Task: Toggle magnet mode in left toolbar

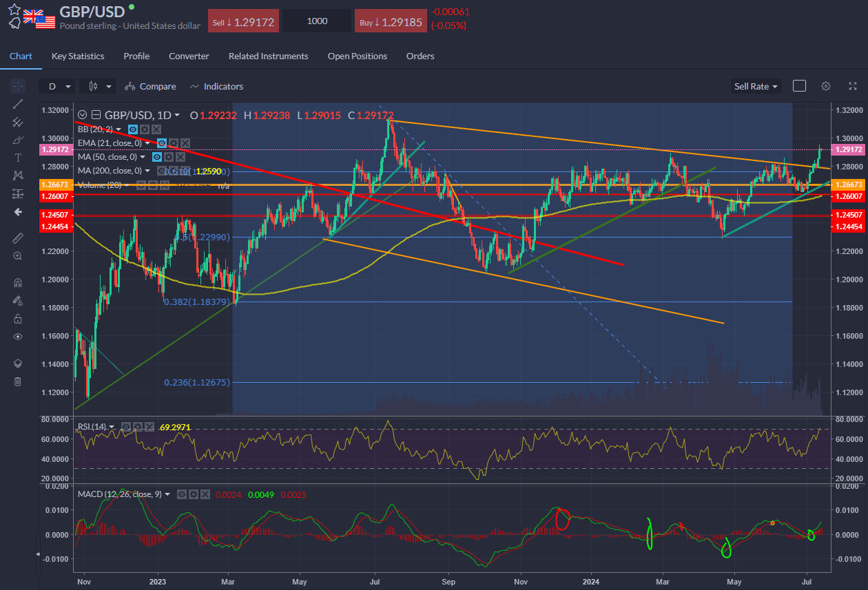Action: click(18, 282)
